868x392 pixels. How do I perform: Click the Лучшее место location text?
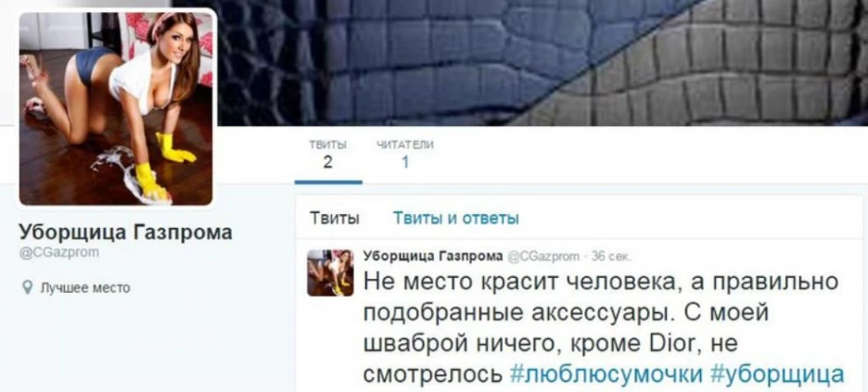click(x=84, y=287)
